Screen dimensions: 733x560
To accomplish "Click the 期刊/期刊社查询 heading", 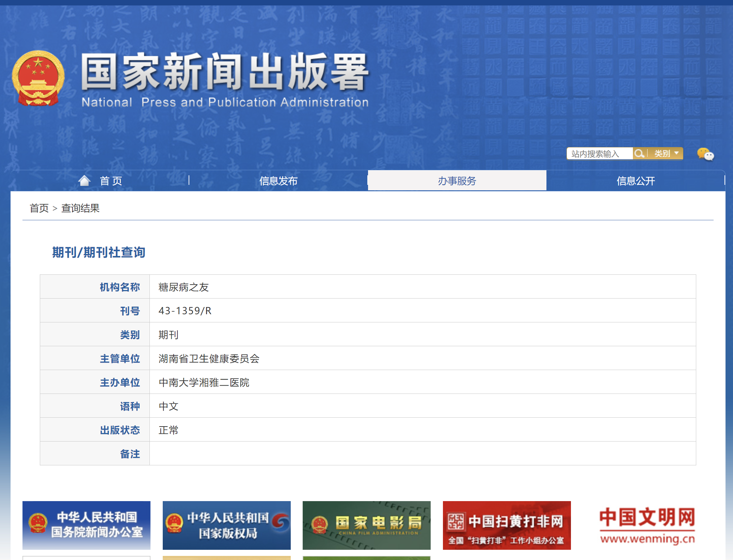I will [99, 252].
